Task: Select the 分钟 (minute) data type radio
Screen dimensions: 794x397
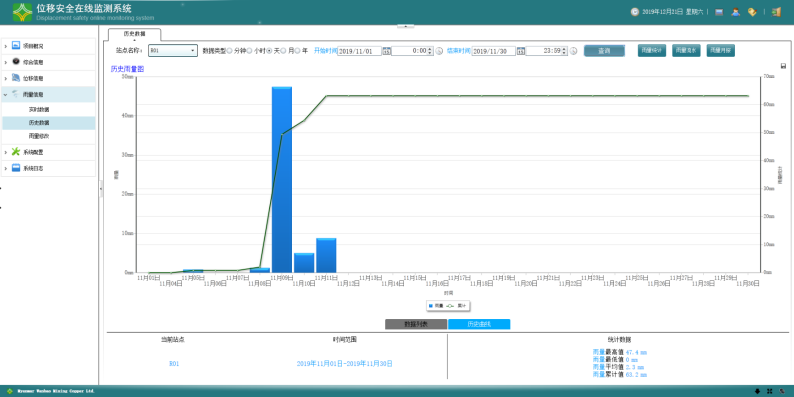Action: pos(230,51)
